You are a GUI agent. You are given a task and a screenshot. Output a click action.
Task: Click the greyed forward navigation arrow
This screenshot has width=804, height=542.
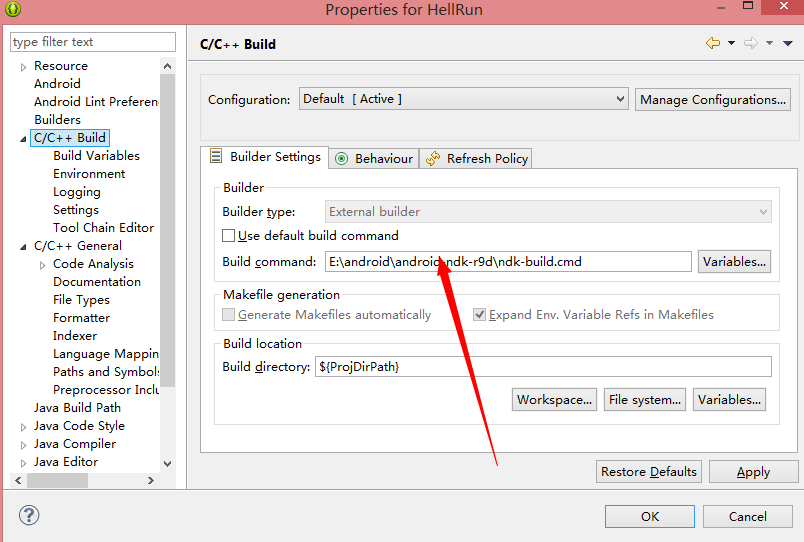coord(751,43)
